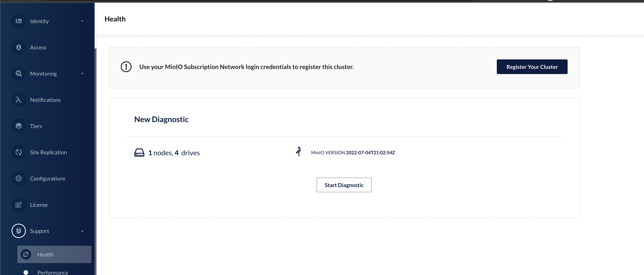Click the Support headset icon
The image size is (644, 275).
19,231
